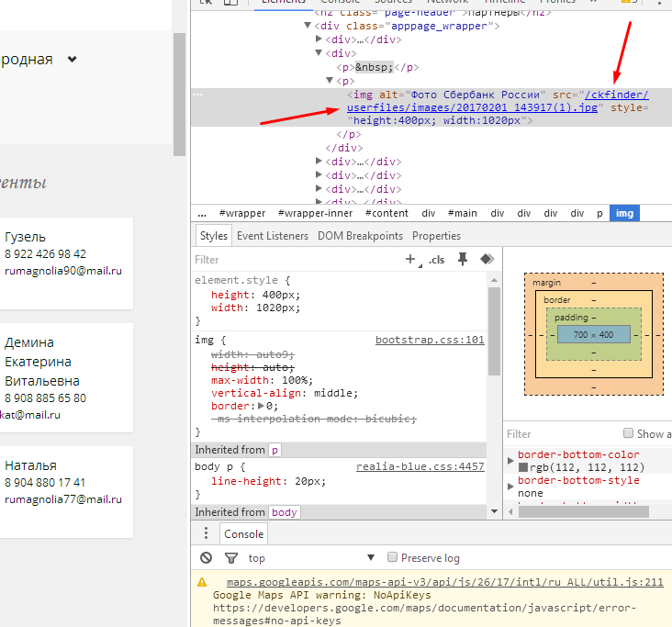Open the maps.googleapis.com util.js:211 link
Screen dimensions: 672x627
point(445,582)
